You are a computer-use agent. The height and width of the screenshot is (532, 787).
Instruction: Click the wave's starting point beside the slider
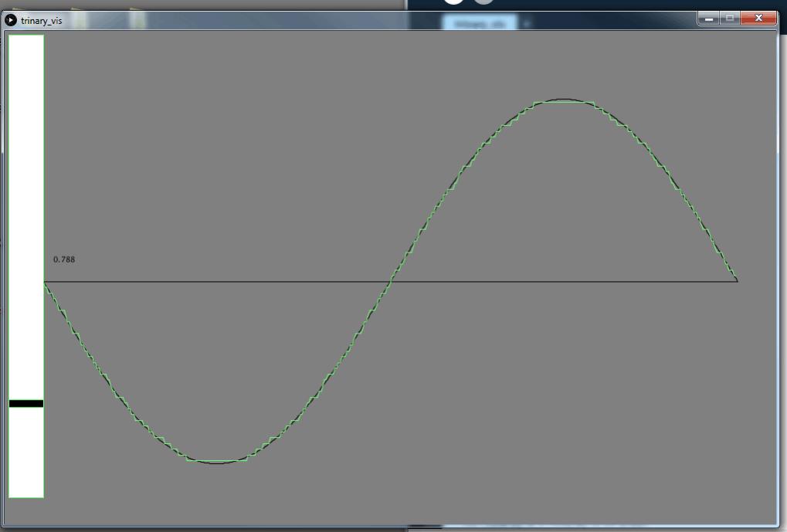[x=46, y=283]
